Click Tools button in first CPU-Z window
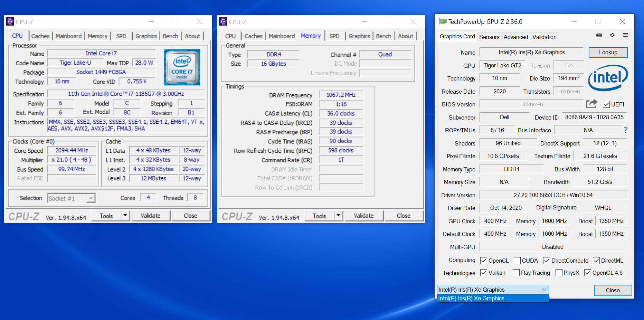 pos(106,216)
